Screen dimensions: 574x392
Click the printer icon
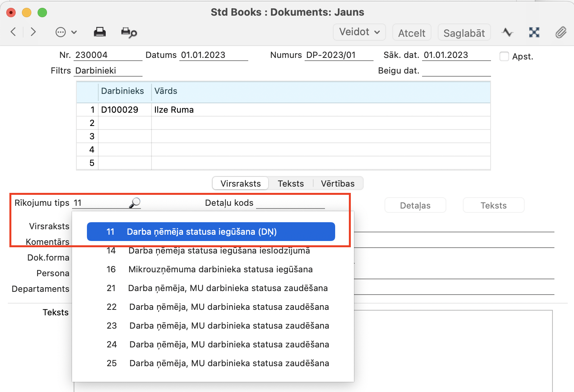(x=100, y=32)
